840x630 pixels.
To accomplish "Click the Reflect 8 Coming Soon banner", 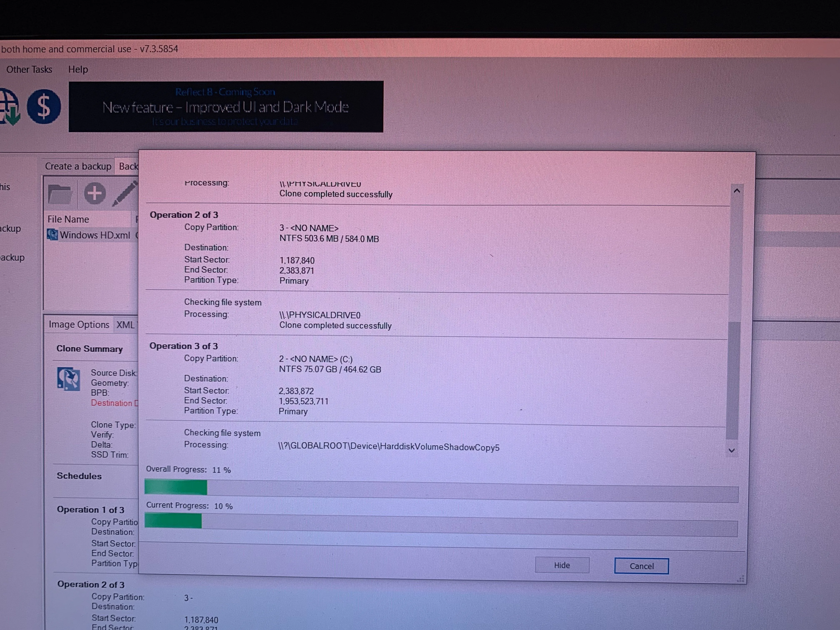I will tap(226, 107).
